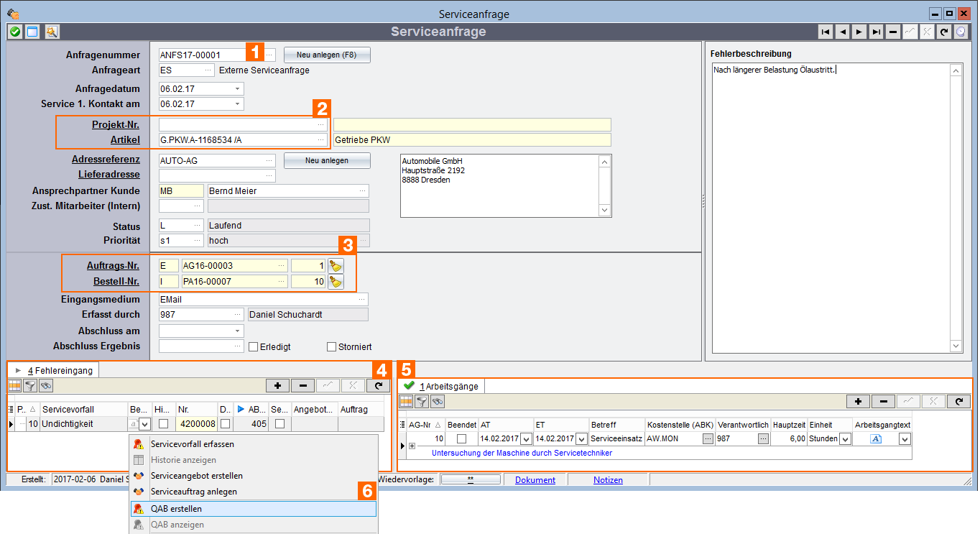Open the Dokument link in the status bar
Viewport: 980px width, 534px height.
tap(535, 480)
